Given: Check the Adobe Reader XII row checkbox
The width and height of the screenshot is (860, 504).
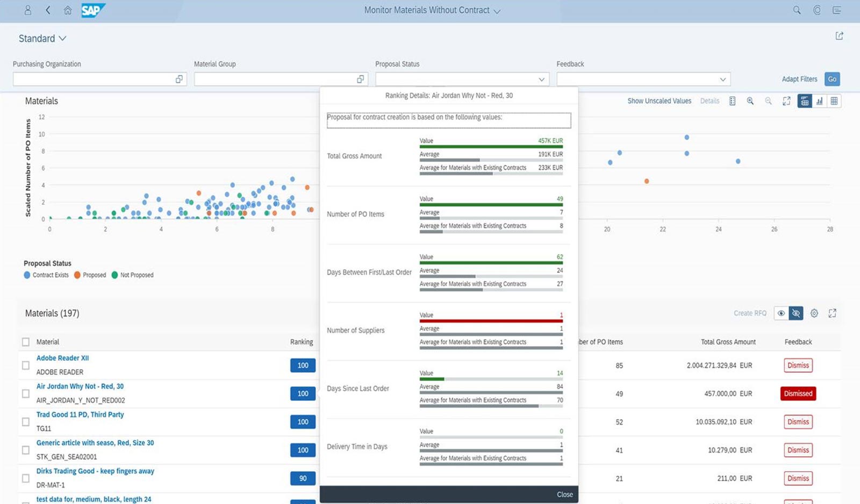Looking at the screenshot, I should click(26, 365).
